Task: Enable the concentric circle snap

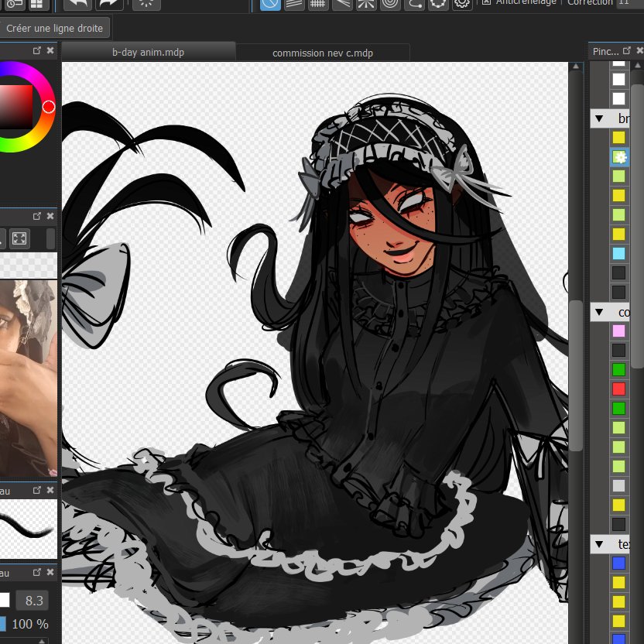Action: [390, 4]
